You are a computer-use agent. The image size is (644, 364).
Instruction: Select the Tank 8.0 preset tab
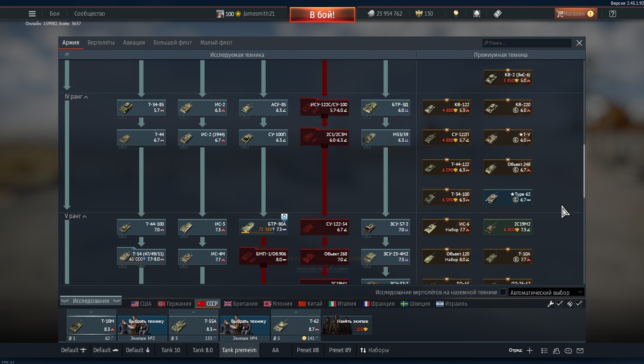pyautogui.click(x=203, y=350)
